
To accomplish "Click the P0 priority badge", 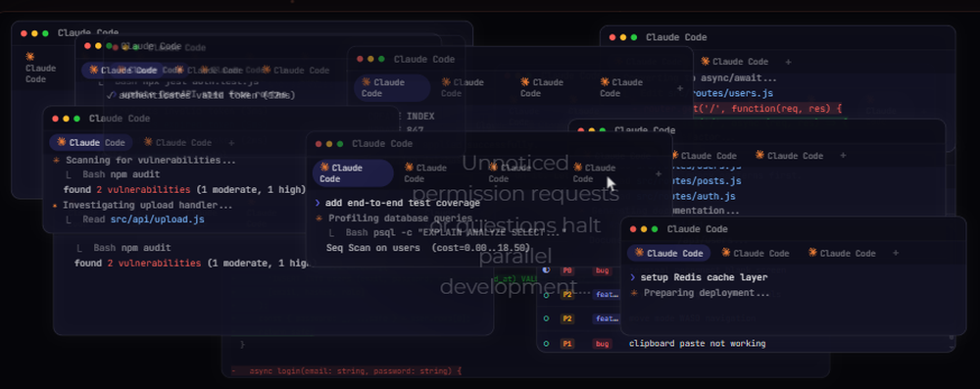I will point(566,270).
